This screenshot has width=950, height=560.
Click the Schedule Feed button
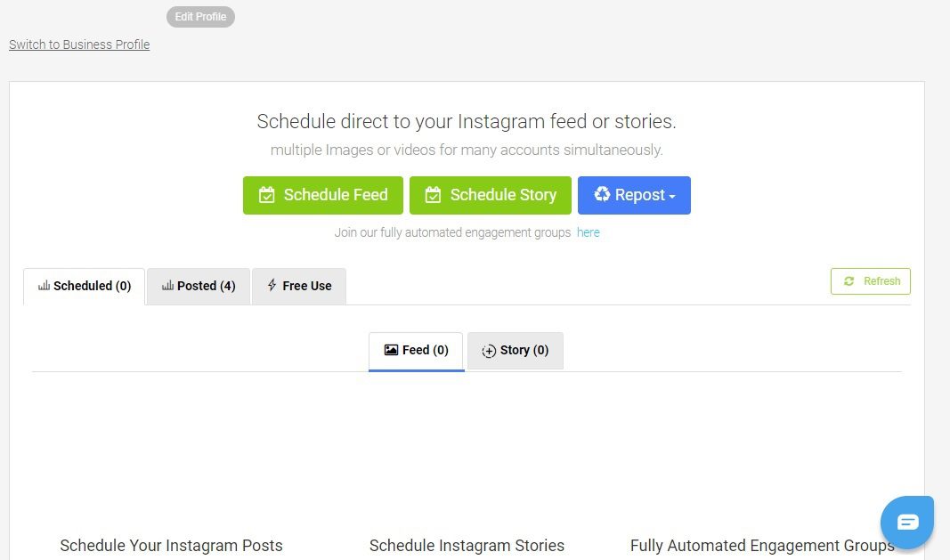click(x=323, y=194)
